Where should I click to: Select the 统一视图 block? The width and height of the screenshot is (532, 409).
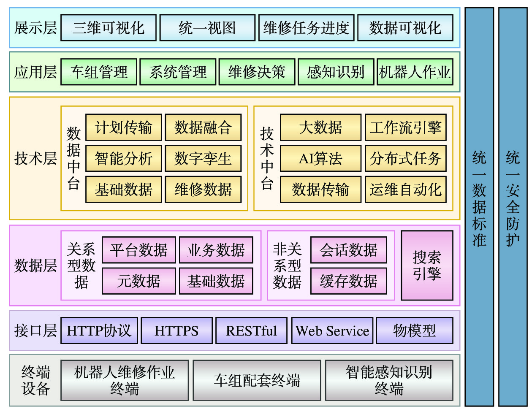(207, 28)
